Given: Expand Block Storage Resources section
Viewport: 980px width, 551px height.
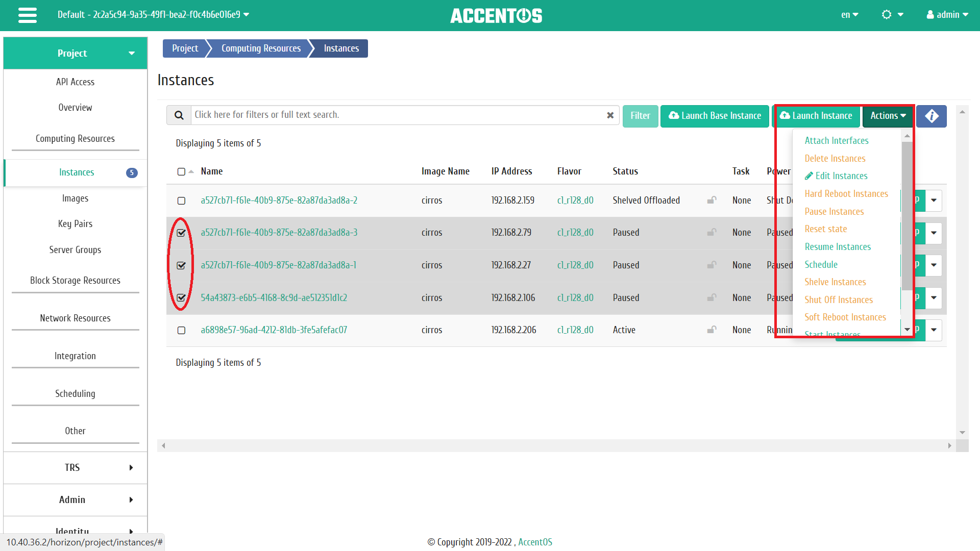Looking at the screenshot, I should pyautogui.click(x=76, y=280).
